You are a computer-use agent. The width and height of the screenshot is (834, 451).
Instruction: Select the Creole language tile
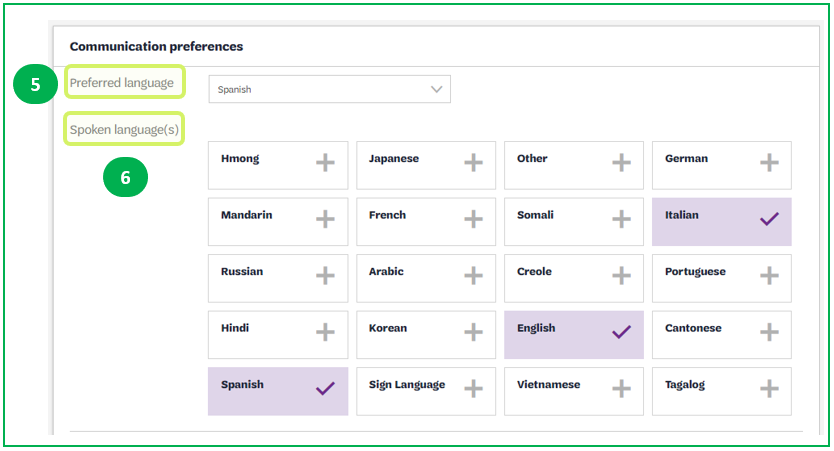pyautogui.click(x=574, y=278)
